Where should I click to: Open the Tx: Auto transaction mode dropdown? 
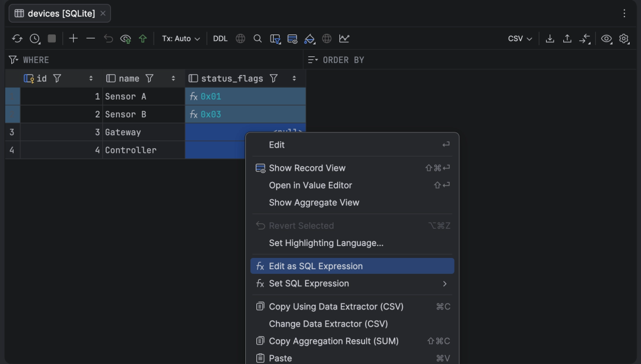tap(180, 39)
